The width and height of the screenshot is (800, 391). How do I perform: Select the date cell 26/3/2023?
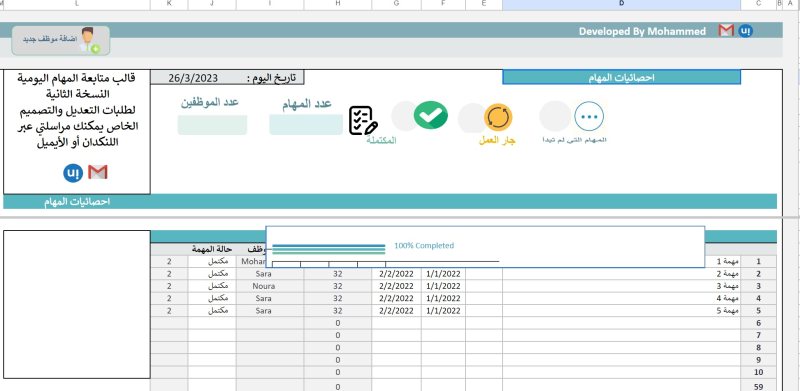pos(193,78)
